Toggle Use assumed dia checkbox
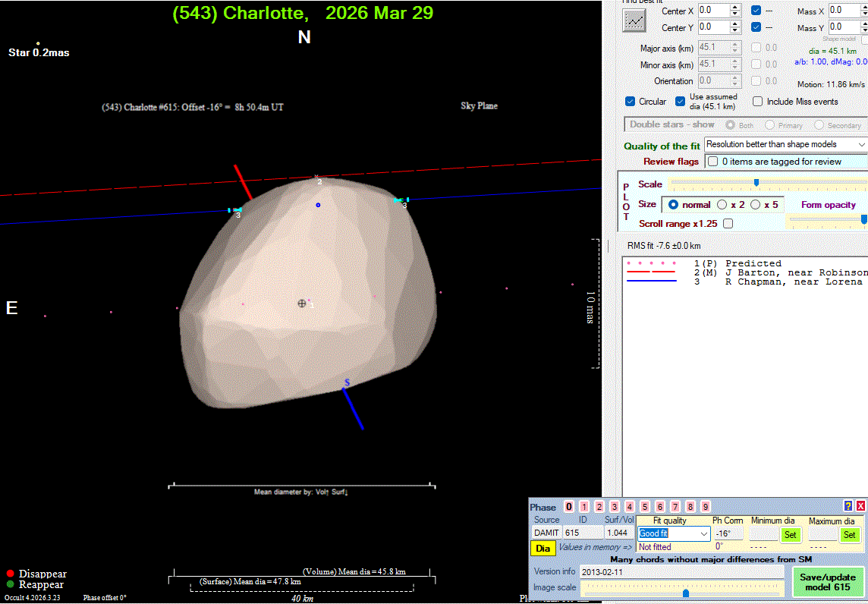 [x=681, y=102]
